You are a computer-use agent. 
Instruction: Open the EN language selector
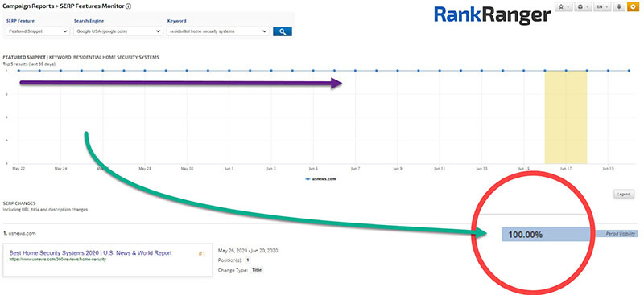602,7
